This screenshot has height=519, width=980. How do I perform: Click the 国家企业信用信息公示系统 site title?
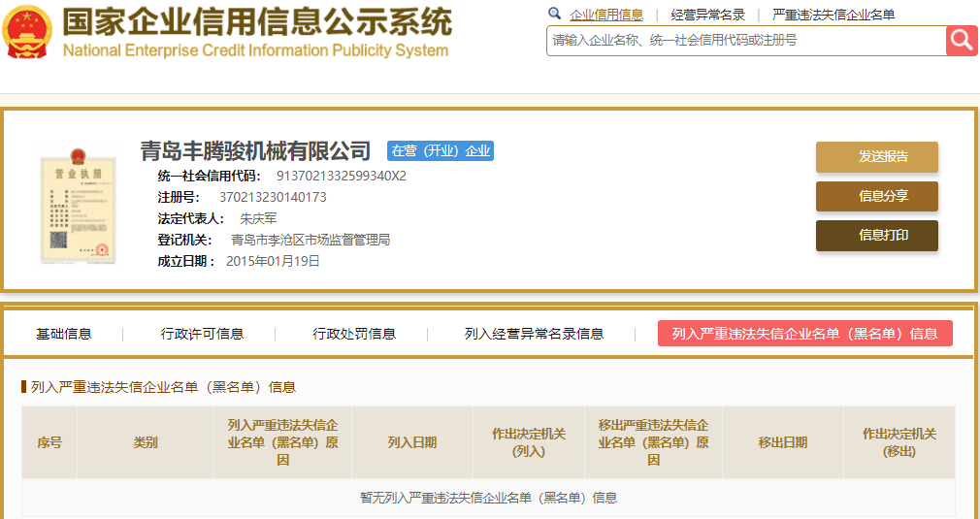tap(257, 22)
